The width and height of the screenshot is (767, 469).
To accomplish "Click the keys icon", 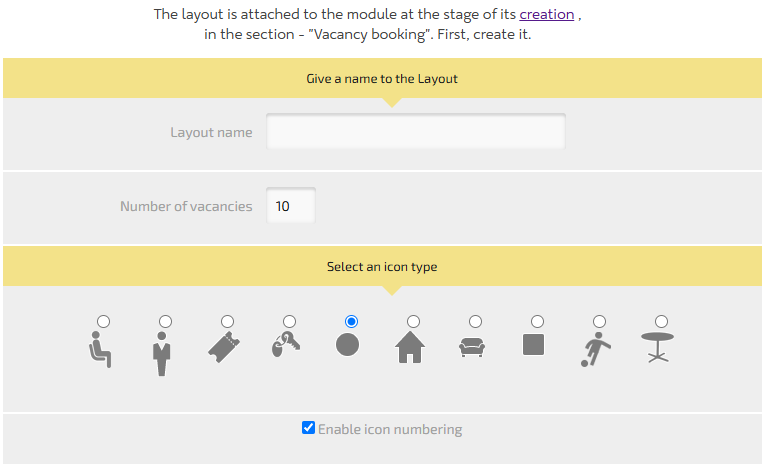I will pyautogui.click(x=285, y=345).
